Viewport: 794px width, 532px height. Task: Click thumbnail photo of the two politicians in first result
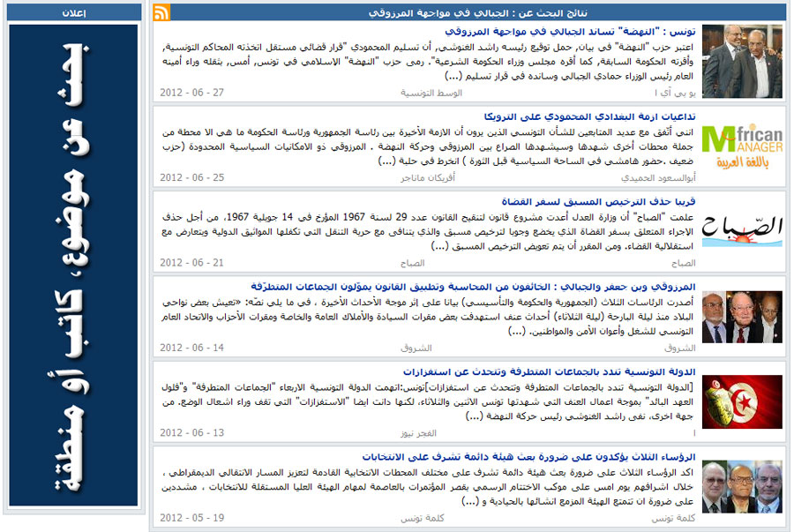click(x=742, y=61)
